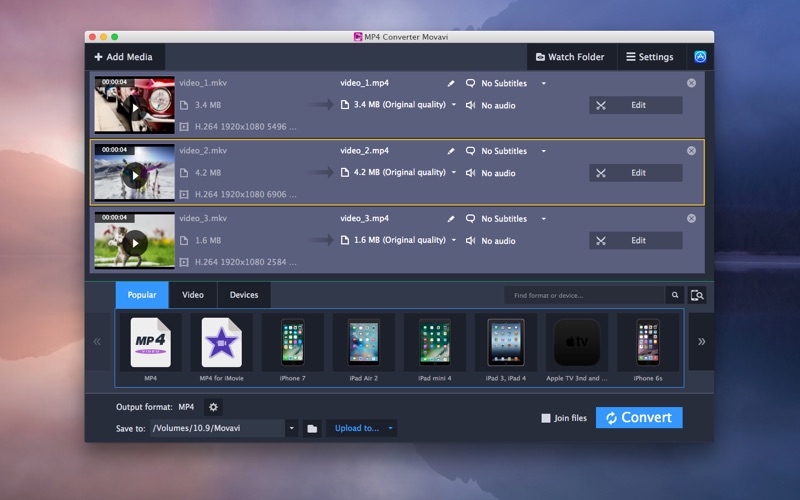The height and width of the screenshot is (500, 800).
Task: Remove video_1.mkv from the list
Action: (x=691, y=83)
